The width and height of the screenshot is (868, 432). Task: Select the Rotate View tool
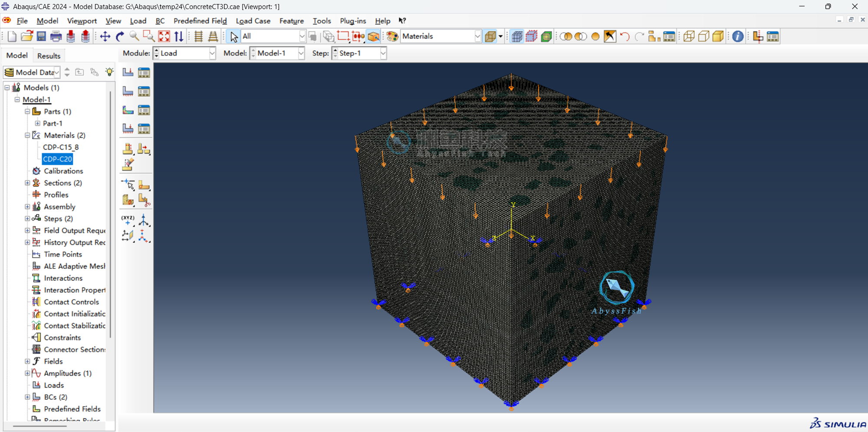pyautogui.click(x=120, y=36)
